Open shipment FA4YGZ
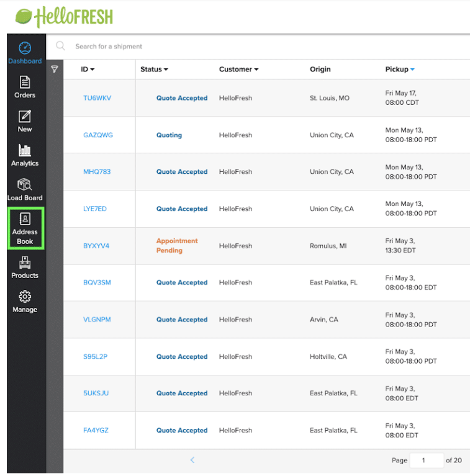470x476 pixels. click(x=96, y=431)
